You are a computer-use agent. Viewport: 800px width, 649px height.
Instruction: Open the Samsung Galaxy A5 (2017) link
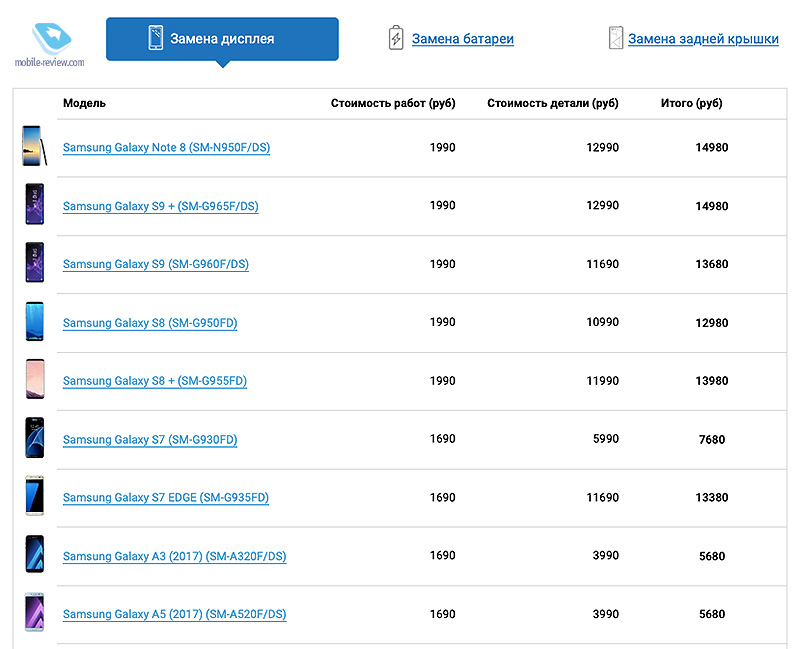pyautogui.click(x=174, y=614)
